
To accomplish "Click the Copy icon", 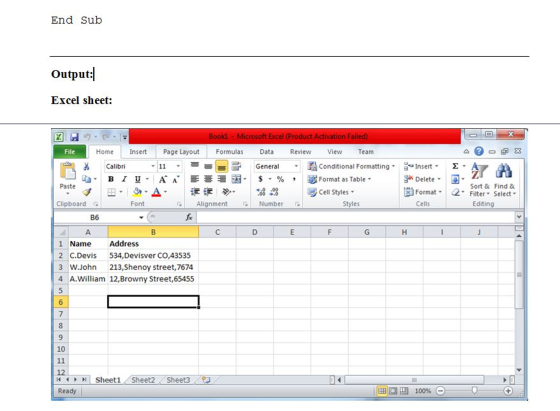I will (x=86, y=179).
